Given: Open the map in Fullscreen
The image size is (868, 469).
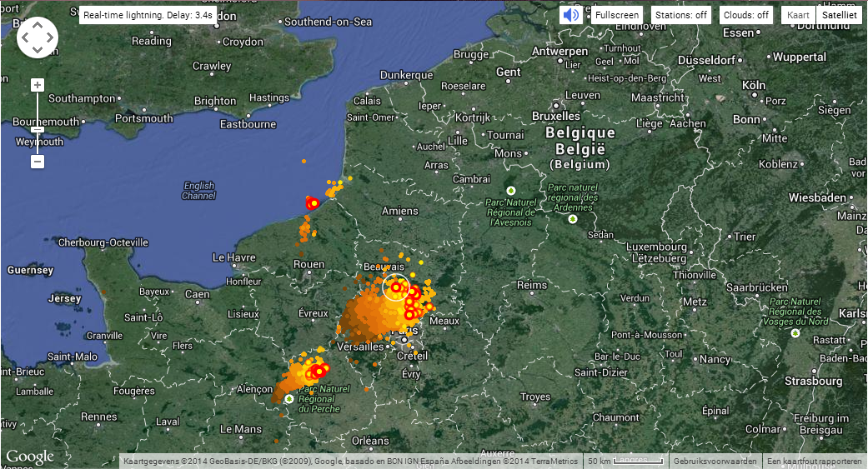Looking at the screenshot, I should (x=617, y=15).
